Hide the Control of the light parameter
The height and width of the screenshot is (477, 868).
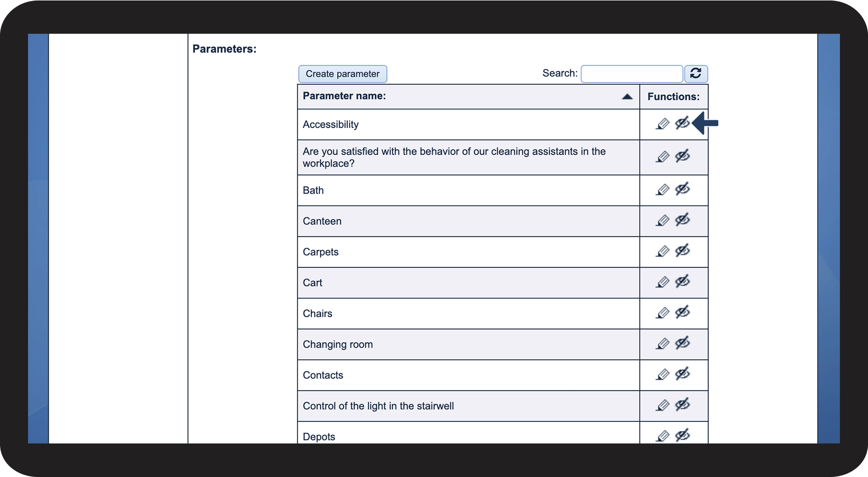[x=682, y=405]
